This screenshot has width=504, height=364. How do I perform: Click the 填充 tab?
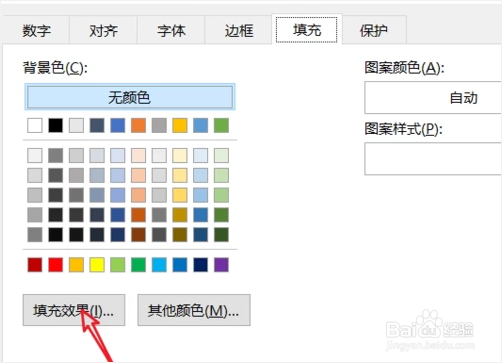tap(307, 30)
